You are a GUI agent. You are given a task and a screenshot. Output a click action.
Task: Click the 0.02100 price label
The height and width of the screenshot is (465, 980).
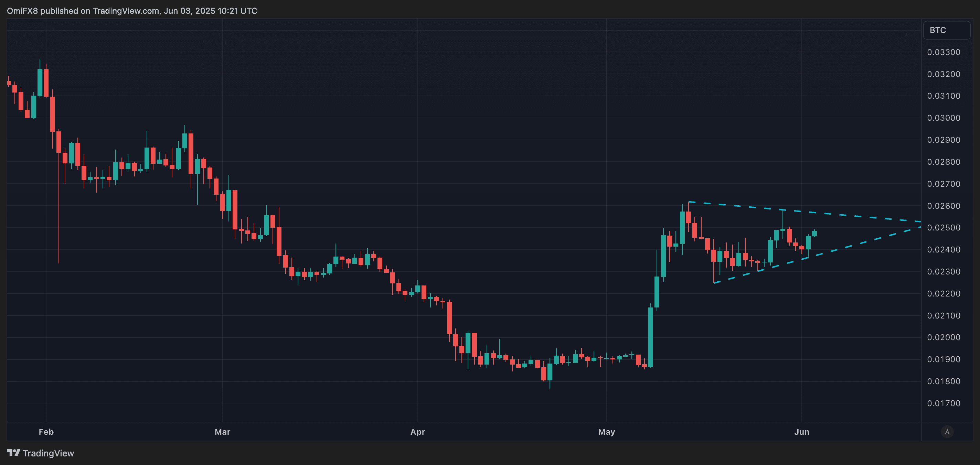tap(944, 316)
